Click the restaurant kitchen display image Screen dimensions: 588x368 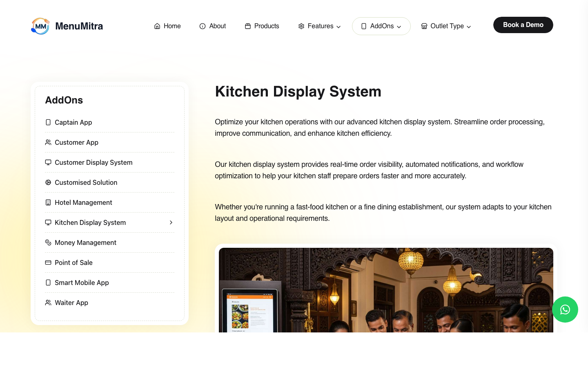point(386,290)
